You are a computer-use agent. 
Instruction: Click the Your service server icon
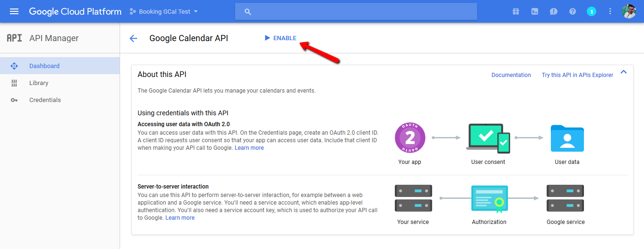413,198
